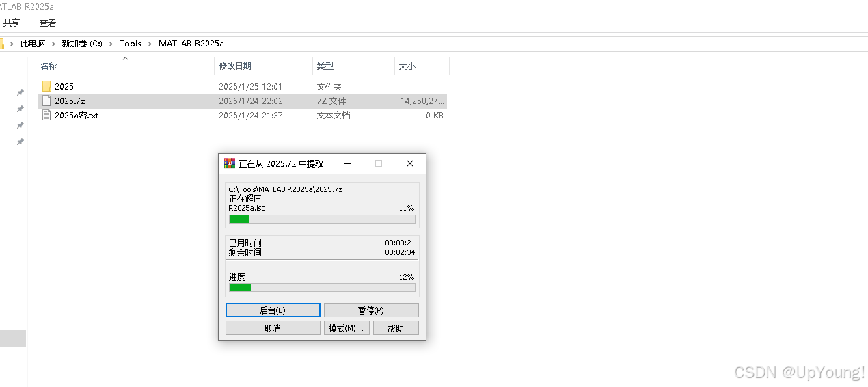Viewport: 868px width, 387px height.
Task: Expand the chevron after 此电脑 breadcrumb
Action: [53, 43]
